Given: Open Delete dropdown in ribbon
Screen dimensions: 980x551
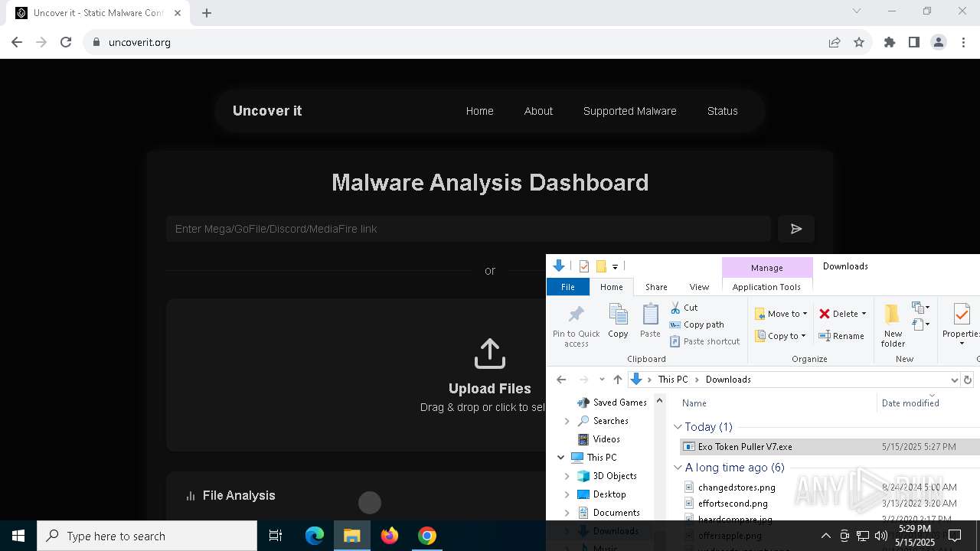Looking at the screenshot, I should click(864, 314).
